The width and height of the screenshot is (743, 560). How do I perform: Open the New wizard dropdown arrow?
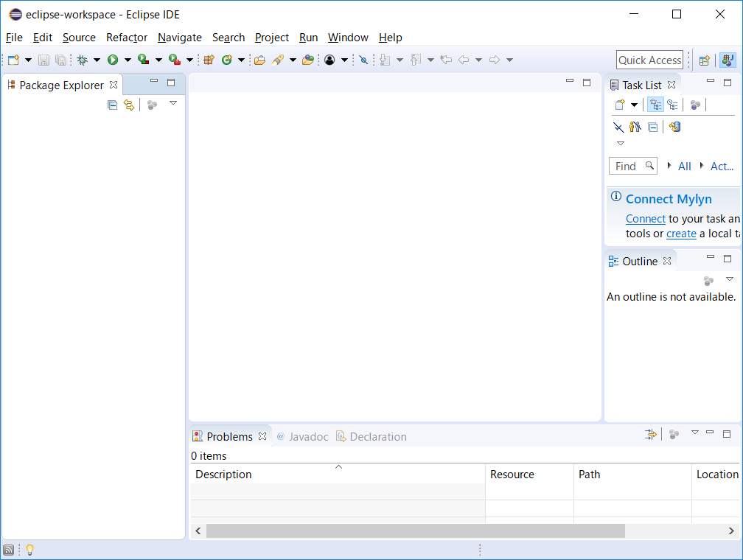(28, 60)
